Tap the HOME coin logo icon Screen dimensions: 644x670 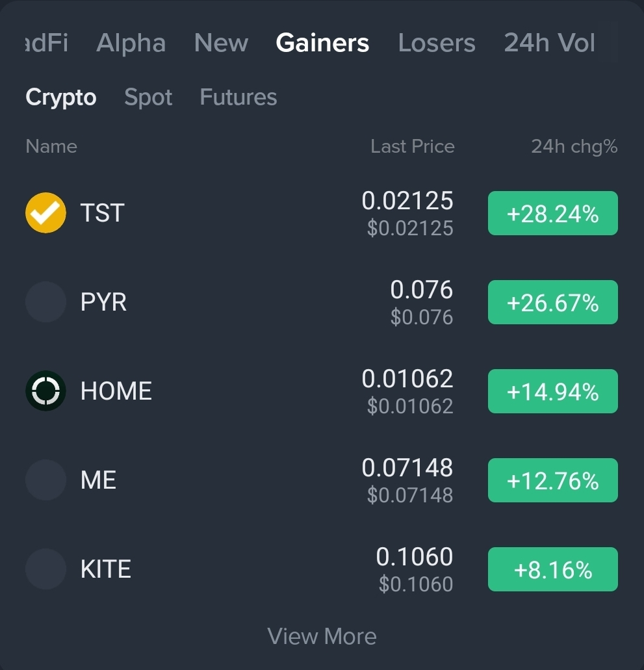(45, 391)
